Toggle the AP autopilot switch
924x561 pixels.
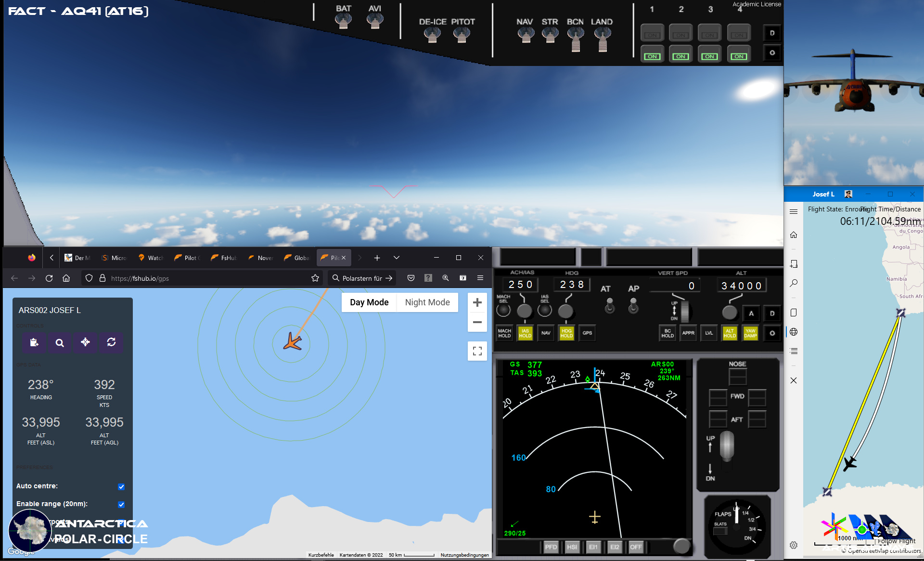click(x=633, y=305)
